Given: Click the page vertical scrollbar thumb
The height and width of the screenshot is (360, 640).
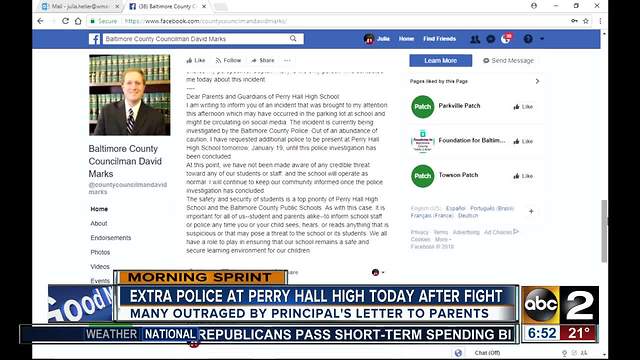Looking at the screenshot, I should [604, 231].
